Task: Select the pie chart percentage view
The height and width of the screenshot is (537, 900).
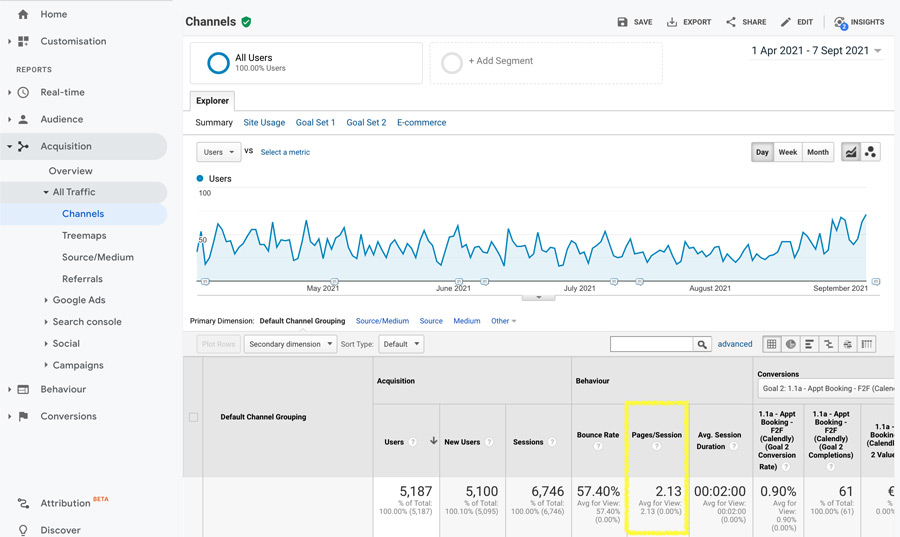Action: [x=790, y=344]
